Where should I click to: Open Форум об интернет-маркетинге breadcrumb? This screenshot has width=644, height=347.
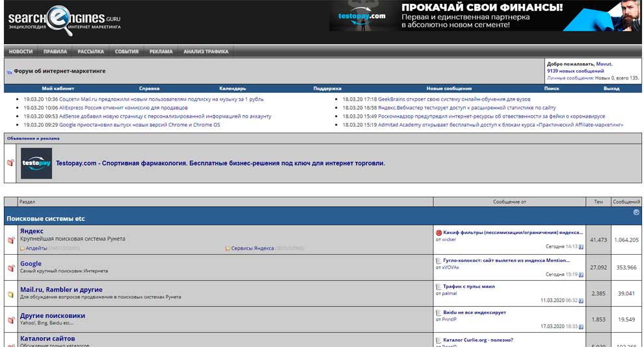pyautogui.click(x=60, y=71)
